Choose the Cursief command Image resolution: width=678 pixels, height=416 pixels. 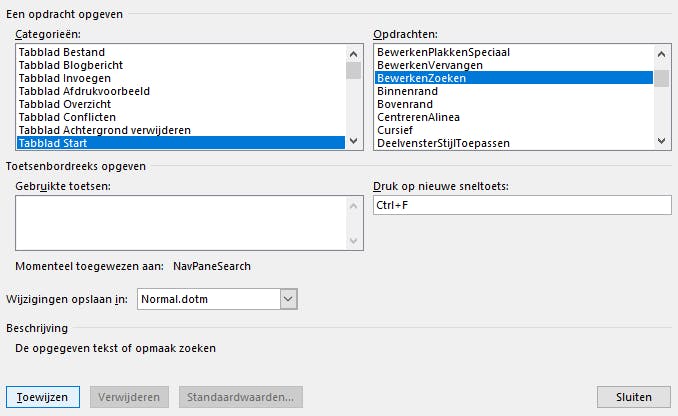(394, 130)
